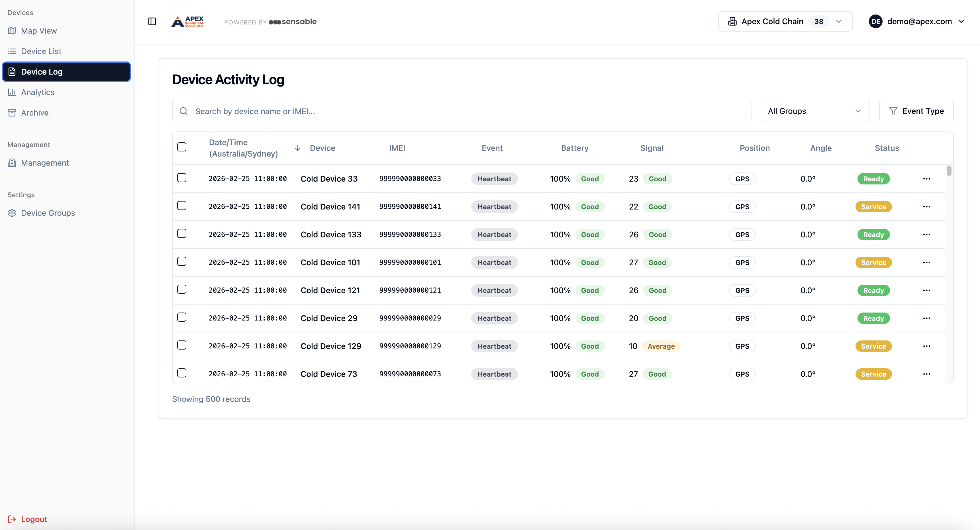Open actions menu for Cold Device 129
980x530 pixels.
(926, 346)
